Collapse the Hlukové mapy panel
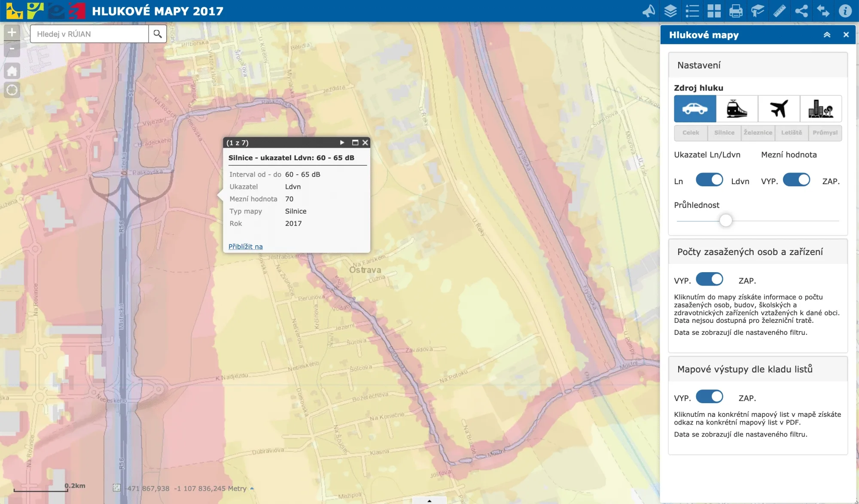Screen dimensions: 859x504 [x=827, y=35]
